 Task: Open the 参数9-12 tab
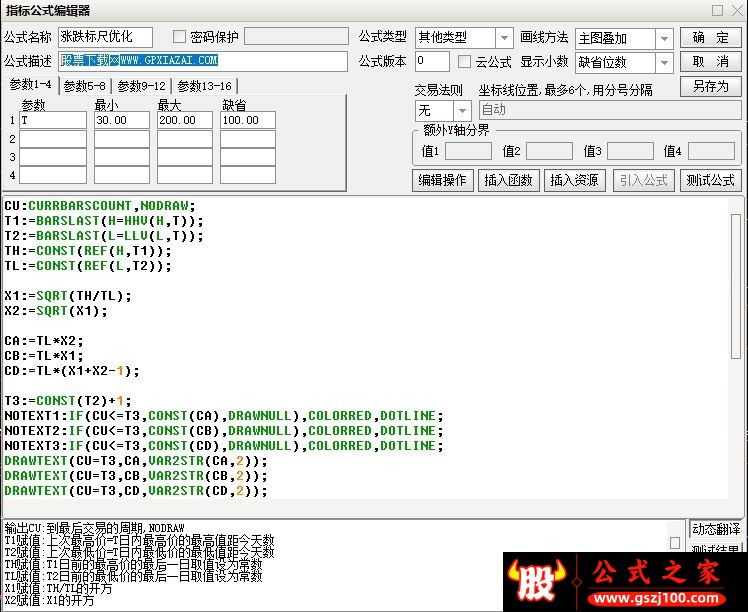coord(141,86)
